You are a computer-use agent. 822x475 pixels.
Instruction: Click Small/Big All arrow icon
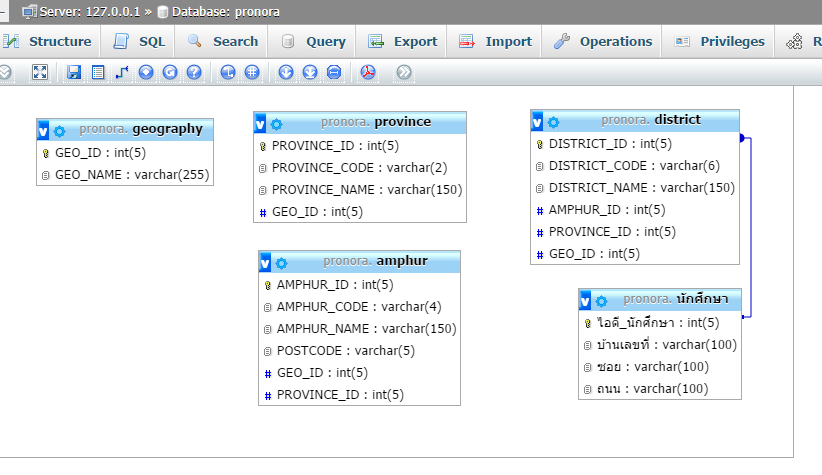[286, 72]
